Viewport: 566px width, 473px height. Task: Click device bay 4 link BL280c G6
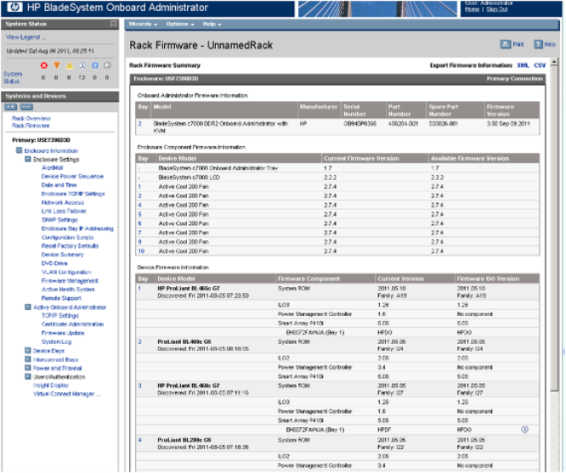pyautogui.click(x=140, y=440)
